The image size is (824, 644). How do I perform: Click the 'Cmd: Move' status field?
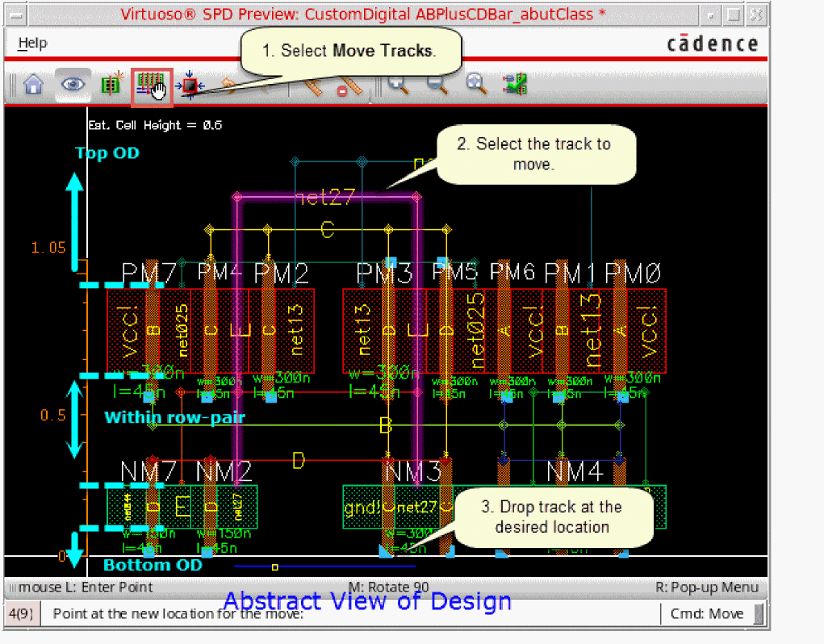(x=707, y=613)
